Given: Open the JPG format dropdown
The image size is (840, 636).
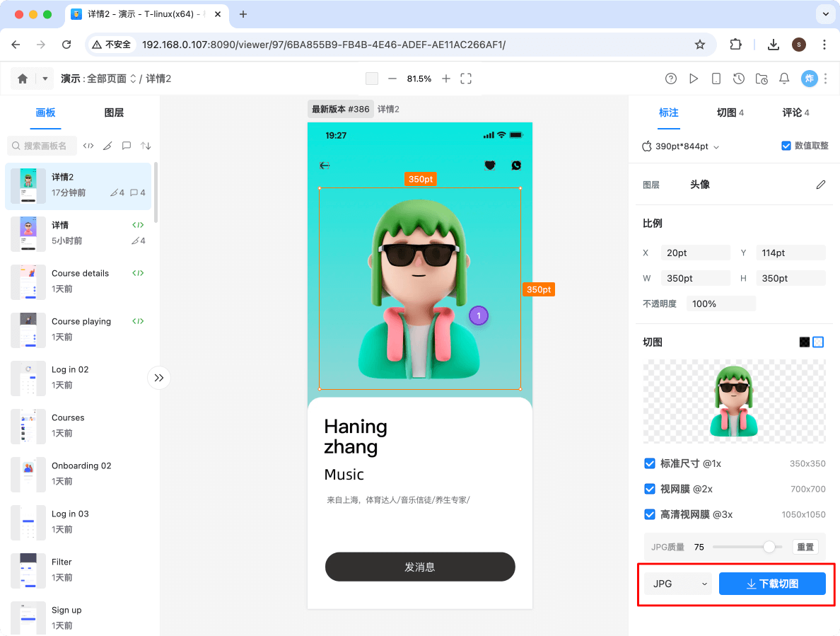Looking at the screenshot, I should click(677, 583).
